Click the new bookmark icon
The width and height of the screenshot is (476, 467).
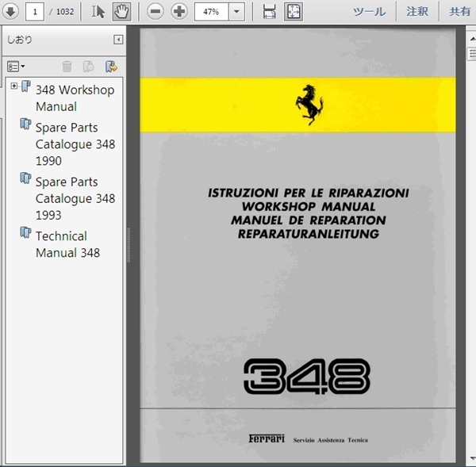pyautogui.click(x=89, y=67)
